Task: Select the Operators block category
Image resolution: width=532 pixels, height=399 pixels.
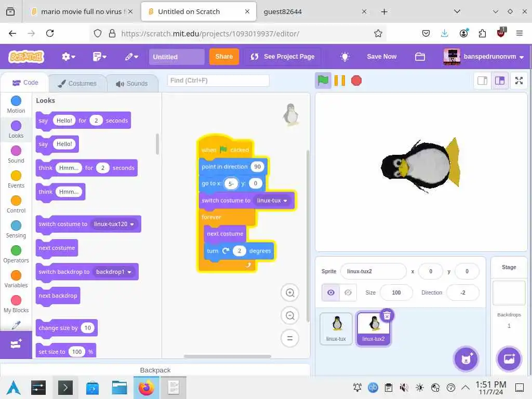Action: point(16,255)
